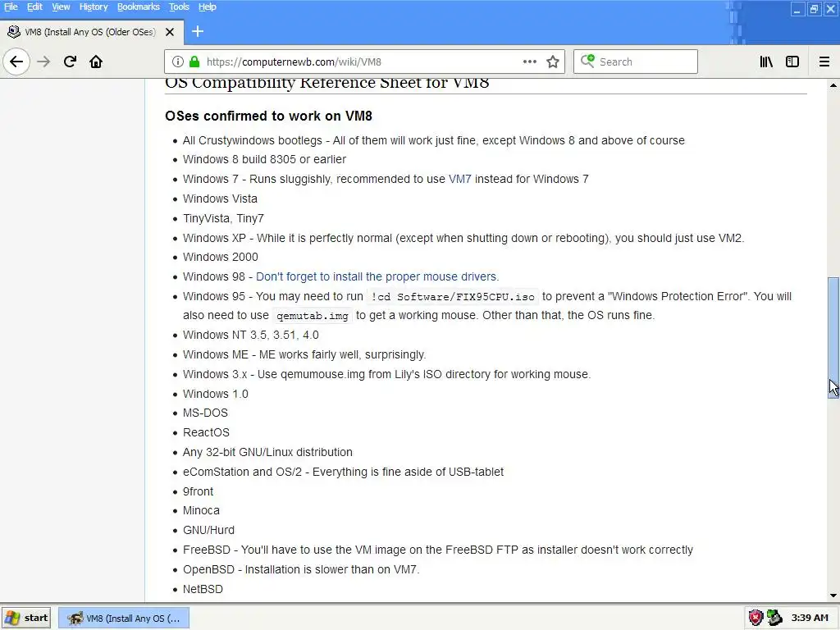This screenshot has height=630, width=840.
Task: Toggle the sidebar view icon
Action: [792, 62]
